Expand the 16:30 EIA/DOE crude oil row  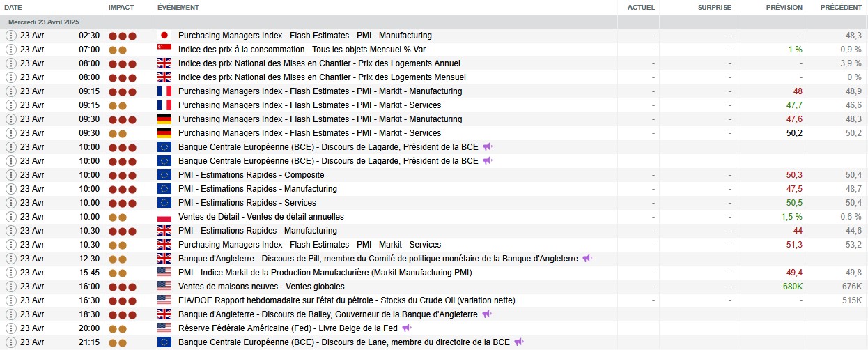[10, 300]
